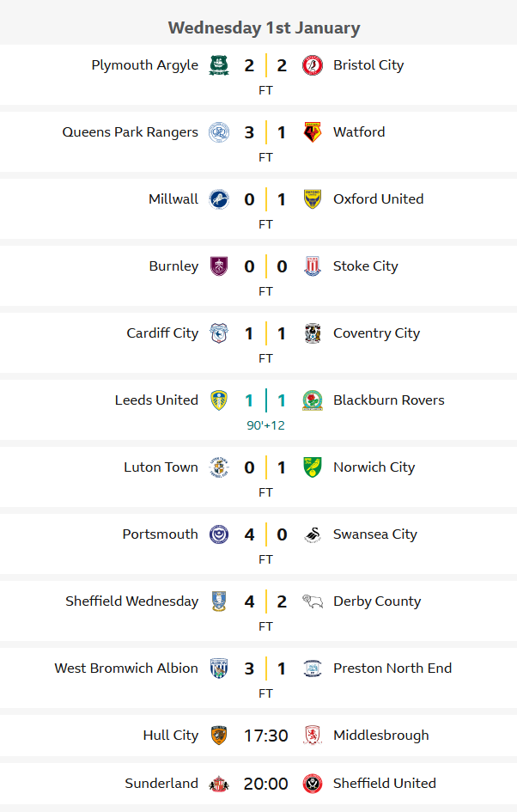Image resolution: width=517 pixels, height=812 pixels.
Task: Select the Norwich City canary badge
Action: [313, 467]
